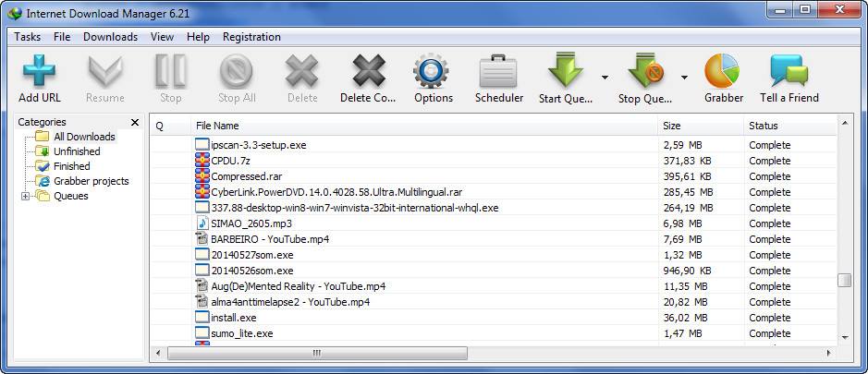
Task: Click the file icon of ipscan-3.3-setup.exe
Action: (x=202, y=145)
